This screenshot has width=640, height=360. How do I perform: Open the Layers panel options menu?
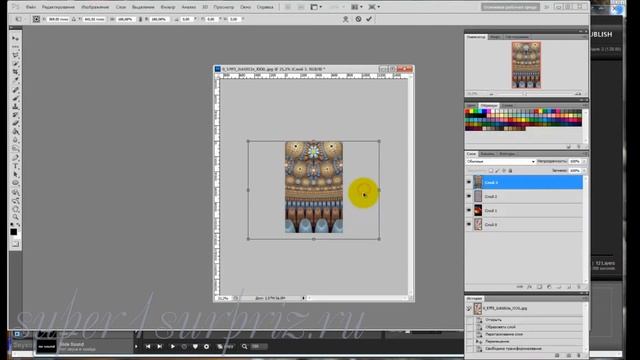[x=584, y=154]
